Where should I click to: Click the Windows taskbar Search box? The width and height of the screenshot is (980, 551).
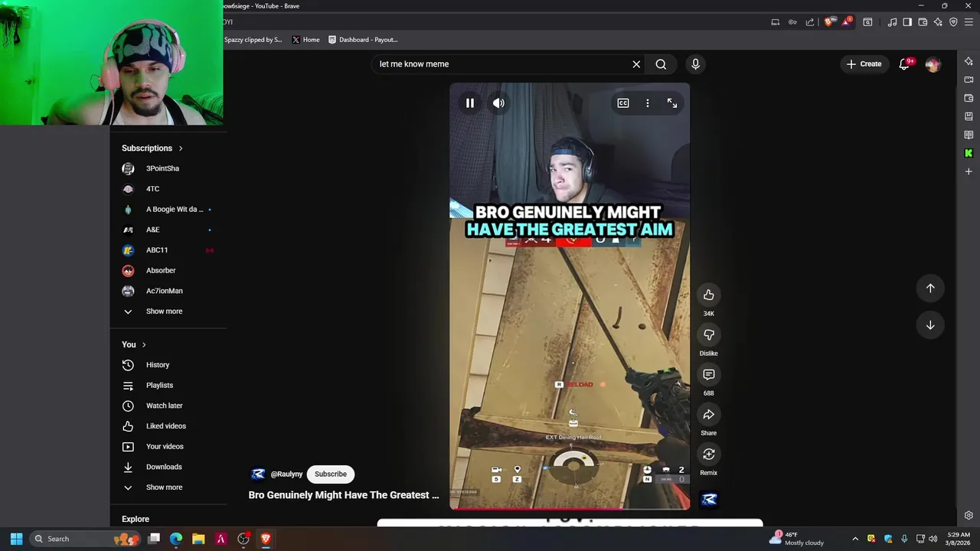click(86, 539)
